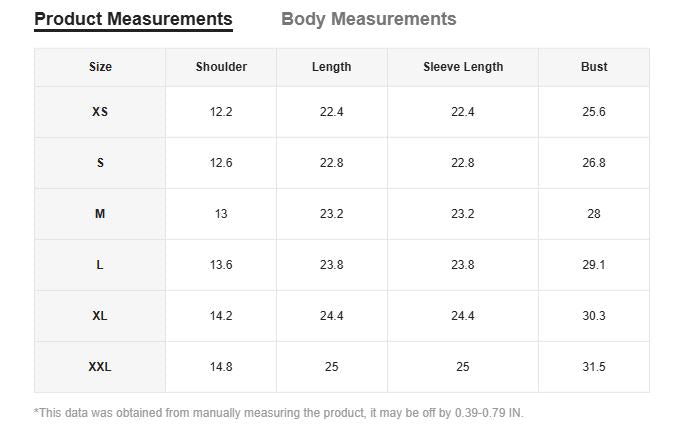Screen dimensions: 685x433
Task: Click the manual measurement disclaimer footnote
Action: pos(278,413)
